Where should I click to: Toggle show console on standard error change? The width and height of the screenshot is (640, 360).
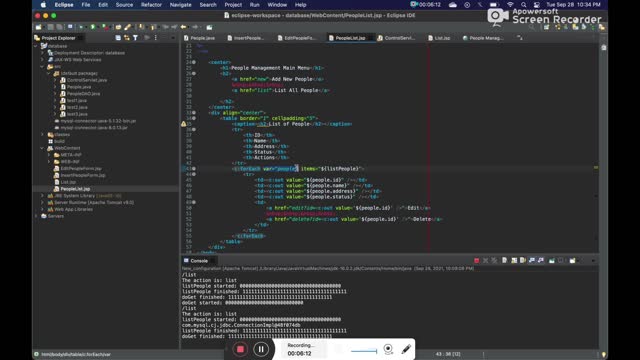(x=541, y=260)
